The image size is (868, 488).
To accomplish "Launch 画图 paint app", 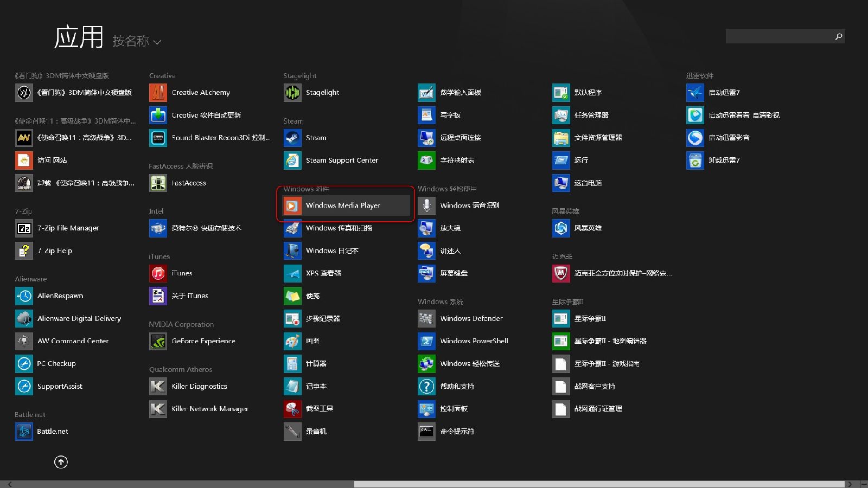I will tap(302, 341).
